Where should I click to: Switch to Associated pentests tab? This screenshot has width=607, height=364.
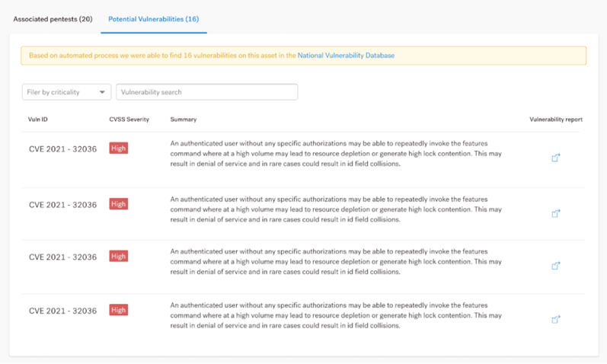point(53,19)
